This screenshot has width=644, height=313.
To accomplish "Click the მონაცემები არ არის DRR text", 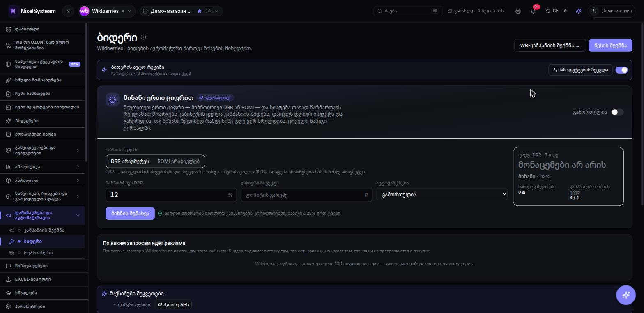I will click(x=562, y=165).
